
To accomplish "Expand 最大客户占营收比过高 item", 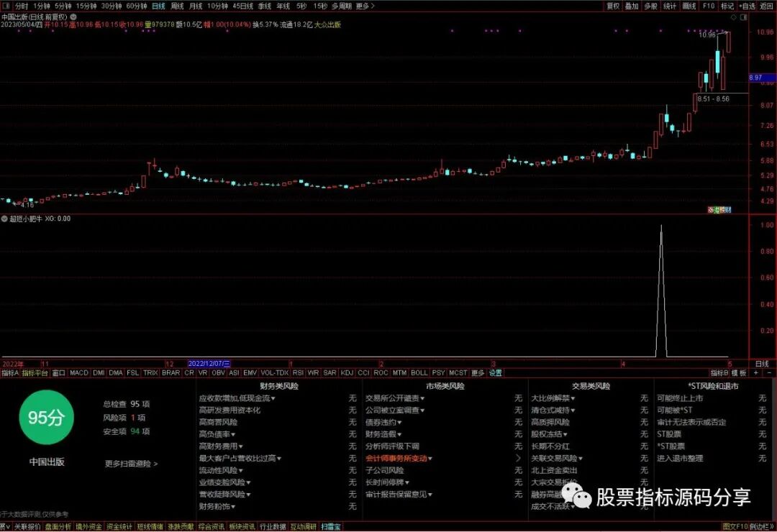I will tap(240, 458).
